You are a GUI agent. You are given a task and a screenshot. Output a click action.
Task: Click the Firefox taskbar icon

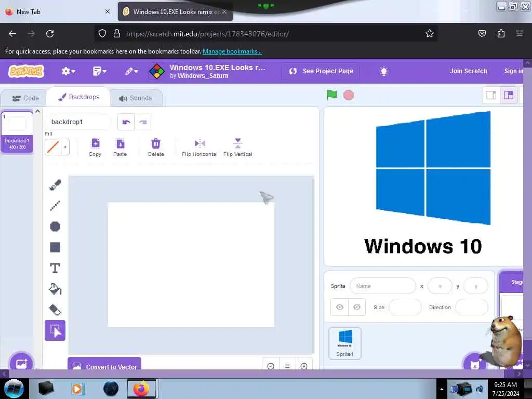pyautogui.click(x=141, y=389)
